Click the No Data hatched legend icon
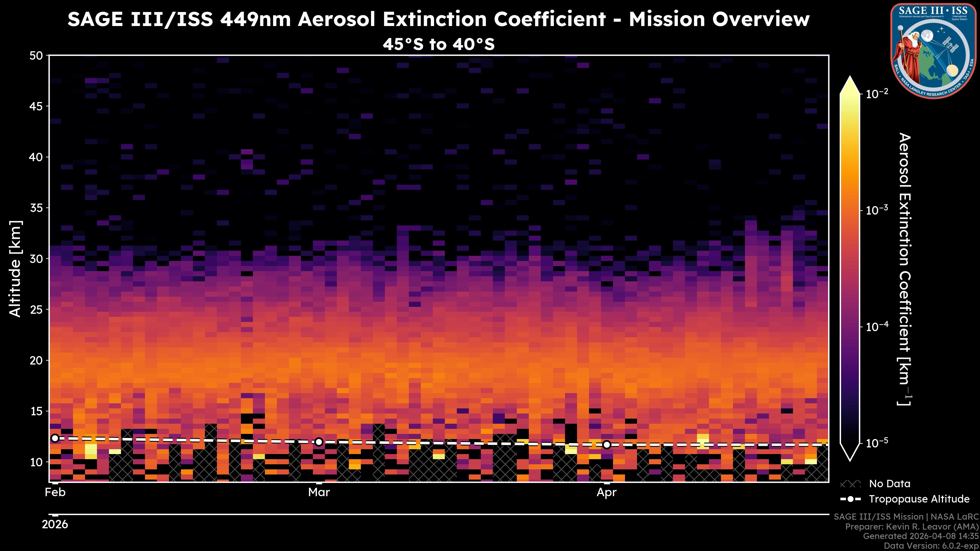Image resolution: width=980 pixels, height=551 pixels. click(850, 484)
